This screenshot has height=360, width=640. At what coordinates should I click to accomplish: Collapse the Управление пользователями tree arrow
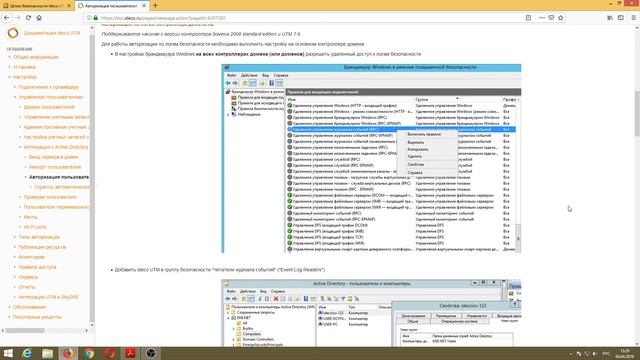click(x=15, y=97)
